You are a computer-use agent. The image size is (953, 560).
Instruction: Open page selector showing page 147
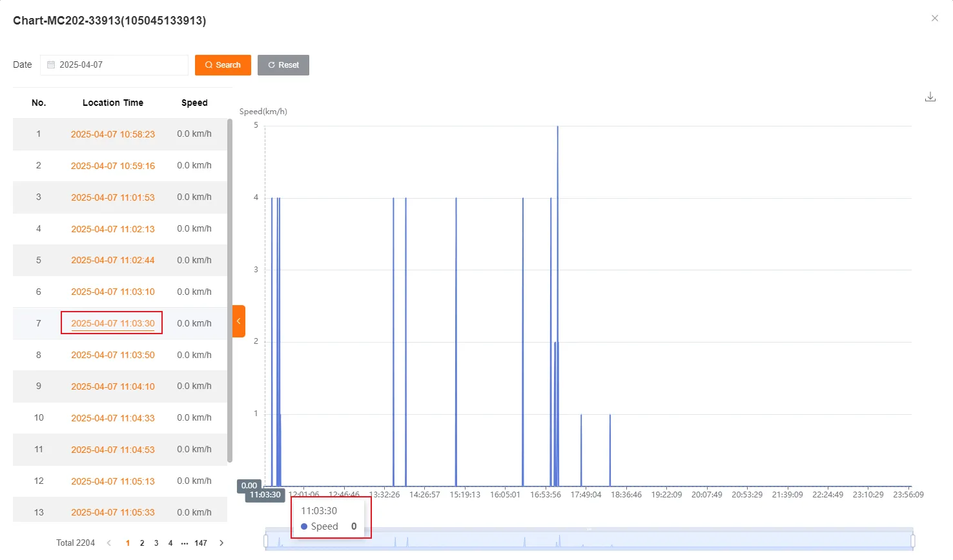pos(201,543)
